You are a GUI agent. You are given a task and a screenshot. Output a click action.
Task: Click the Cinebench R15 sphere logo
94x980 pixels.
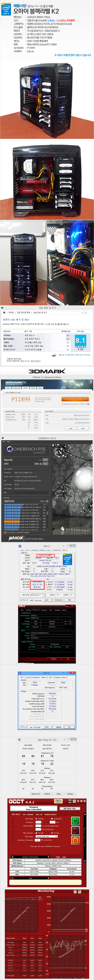pos(10,449)
